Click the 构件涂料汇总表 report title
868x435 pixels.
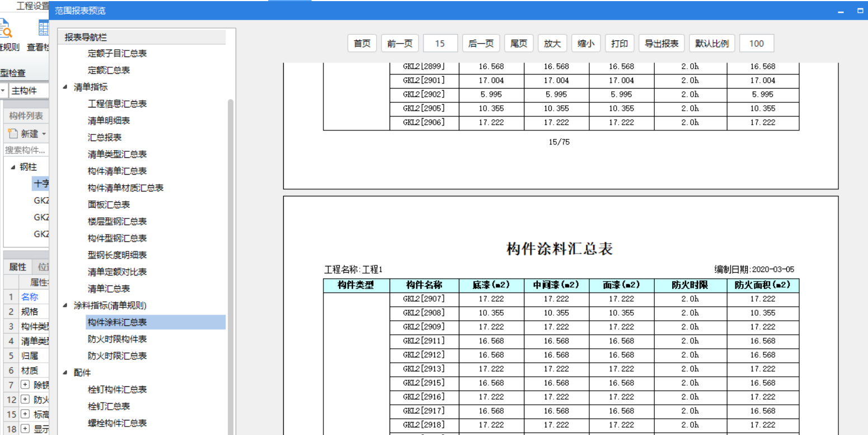tap(560, 249)
